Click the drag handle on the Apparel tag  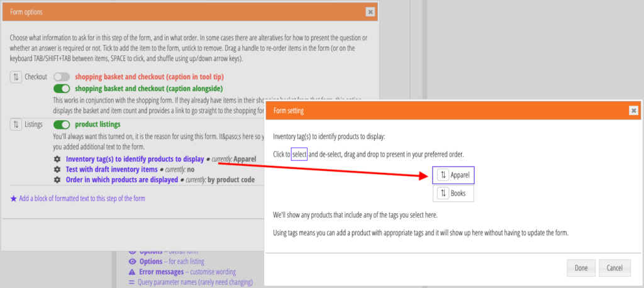(443, 175)
